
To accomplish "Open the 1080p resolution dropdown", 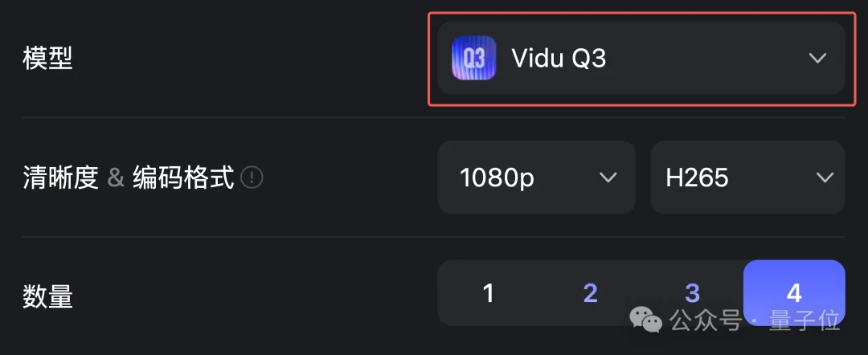I will (536, 177).
